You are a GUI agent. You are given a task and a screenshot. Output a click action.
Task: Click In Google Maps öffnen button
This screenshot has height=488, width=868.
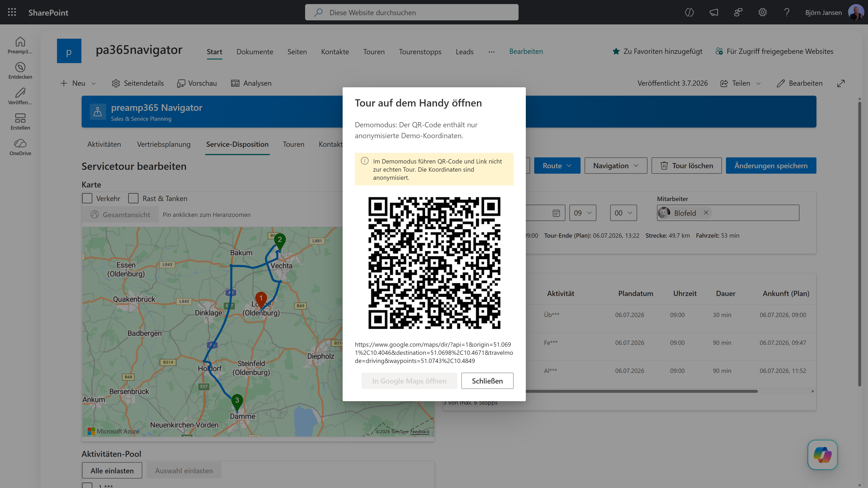409,381
